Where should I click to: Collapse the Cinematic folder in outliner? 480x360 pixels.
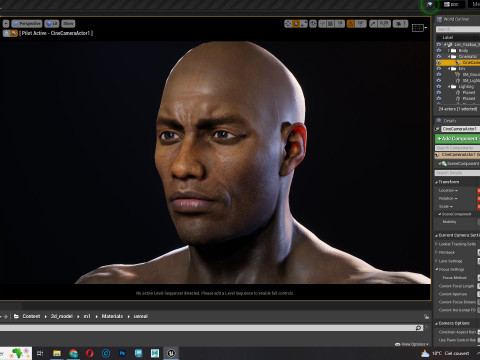(449, 56)
